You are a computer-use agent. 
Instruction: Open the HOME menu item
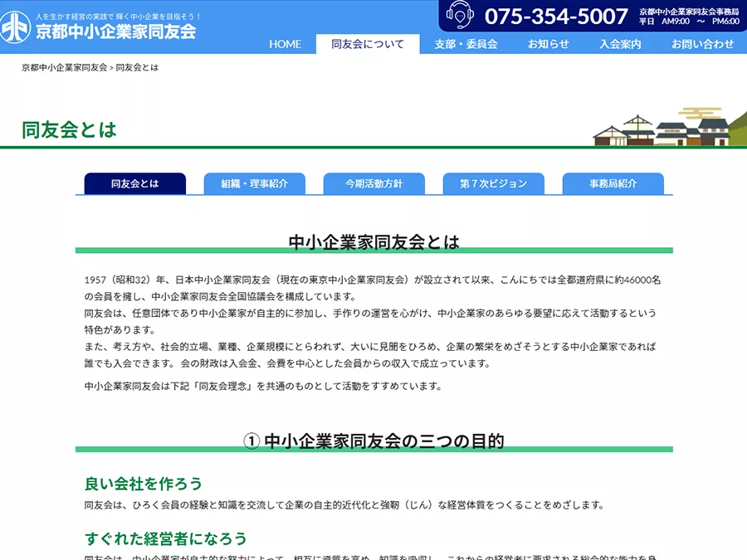285,44
